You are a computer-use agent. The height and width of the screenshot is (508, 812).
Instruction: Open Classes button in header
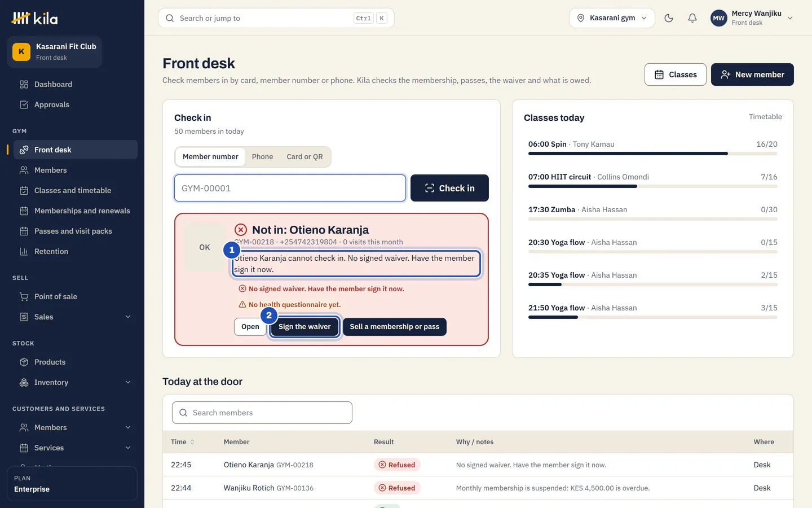click(x=675, y=75)
